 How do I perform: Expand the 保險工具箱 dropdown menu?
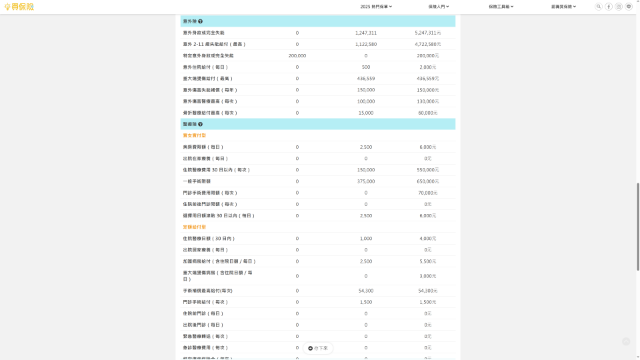[x=501, y=7]
